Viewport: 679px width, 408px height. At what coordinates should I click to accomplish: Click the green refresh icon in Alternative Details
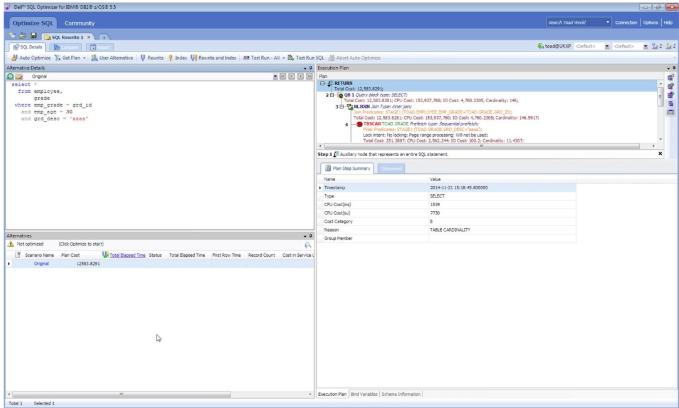pyautogui.click(x=10, y=76)
